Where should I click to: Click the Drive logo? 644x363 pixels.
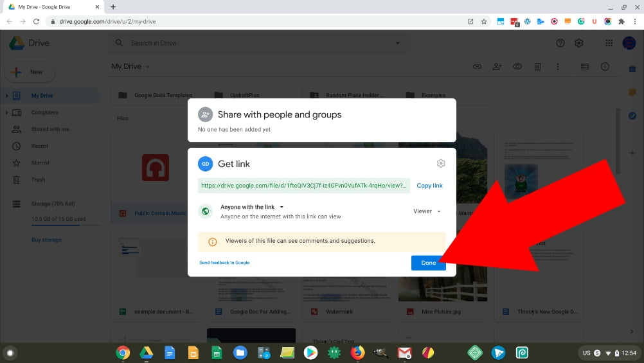[x=29, y=43]
